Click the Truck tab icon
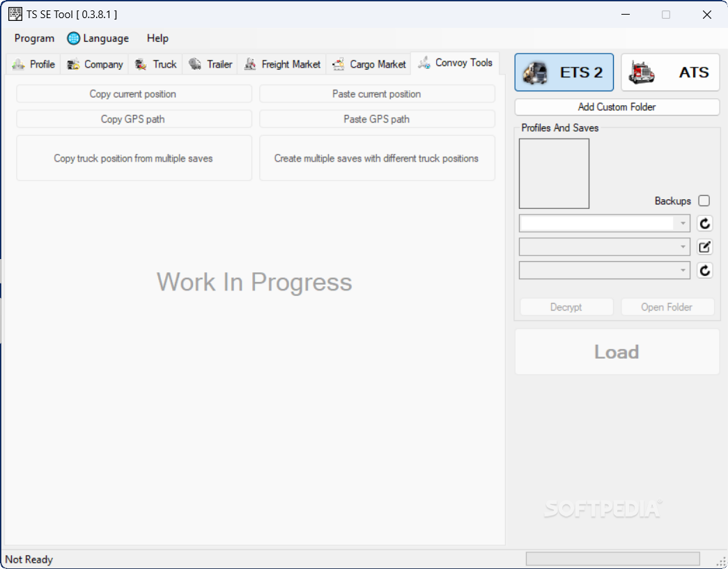The height and width of the screenshot is (569, 728). (141, 64)
